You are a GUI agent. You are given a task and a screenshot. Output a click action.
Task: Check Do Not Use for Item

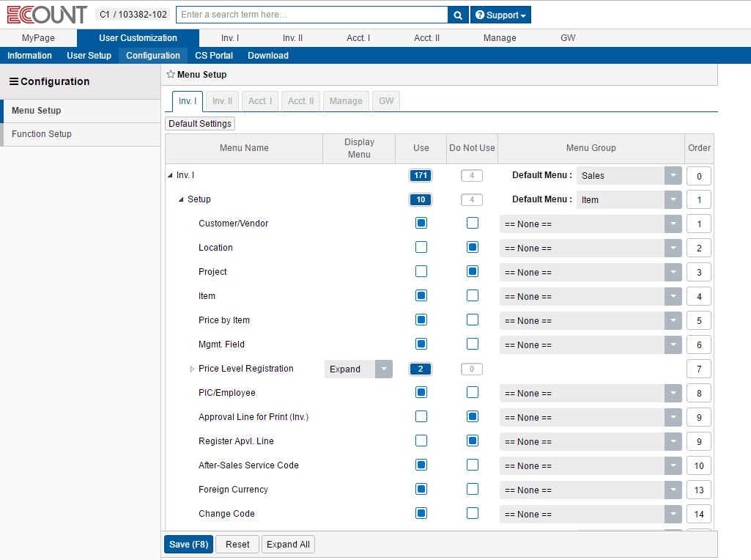[473, 295]
